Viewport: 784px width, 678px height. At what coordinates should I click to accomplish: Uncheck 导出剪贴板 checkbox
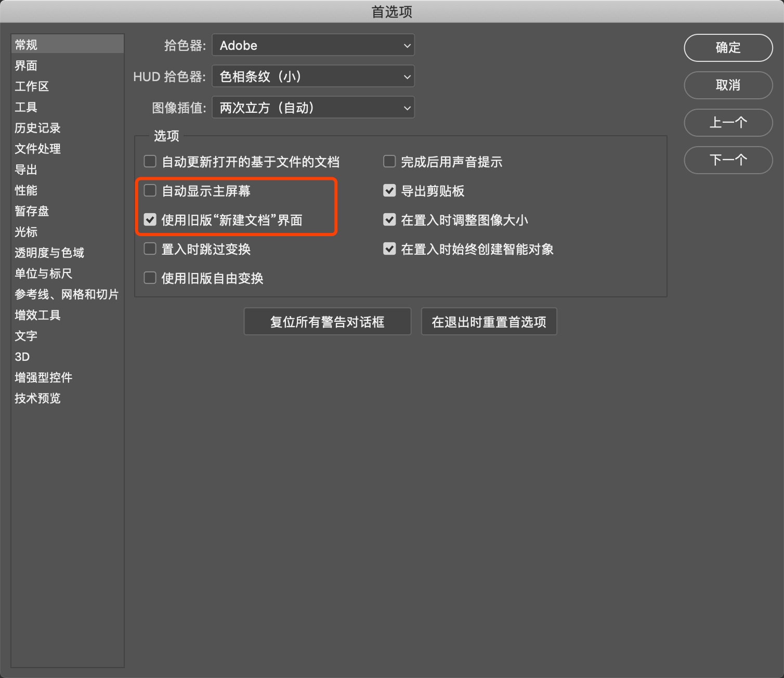(x=389, y=191)
